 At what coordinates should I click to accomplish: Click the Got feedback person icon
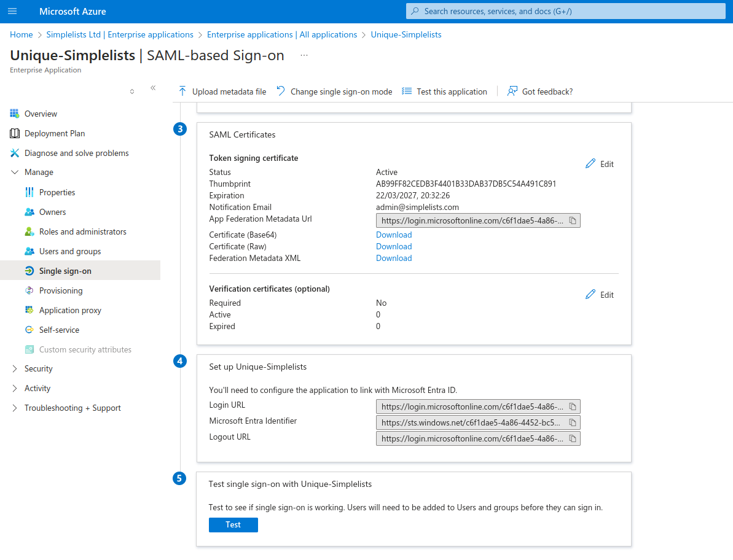512,91
